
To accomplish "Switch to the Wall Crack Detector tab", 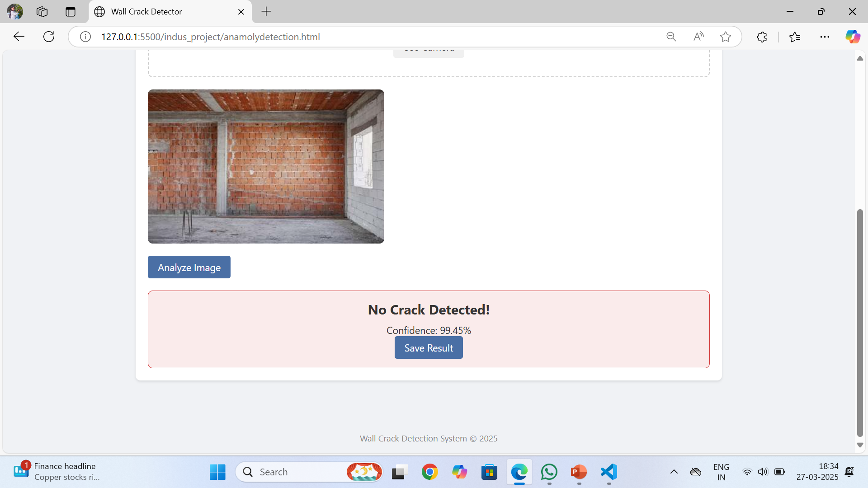I will click(x=146, y=12).
